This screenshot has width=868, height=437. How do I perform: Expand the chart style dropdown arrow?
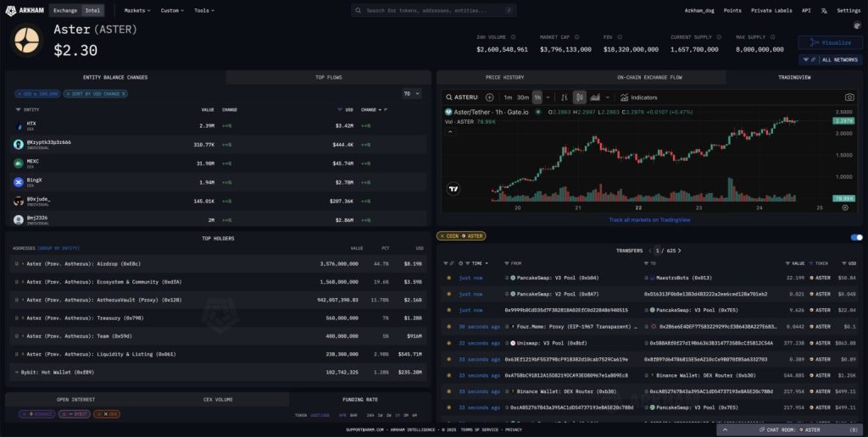607,97
